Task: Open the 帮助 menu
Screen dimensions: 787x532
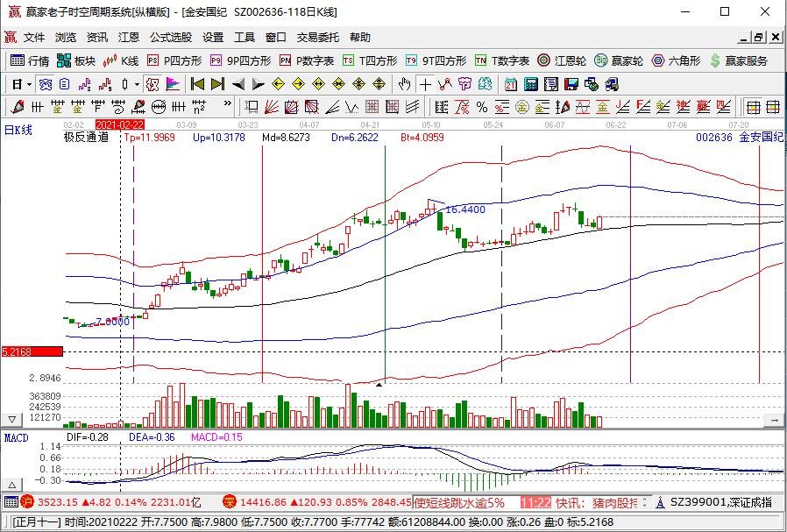Action: click(360, 37)
